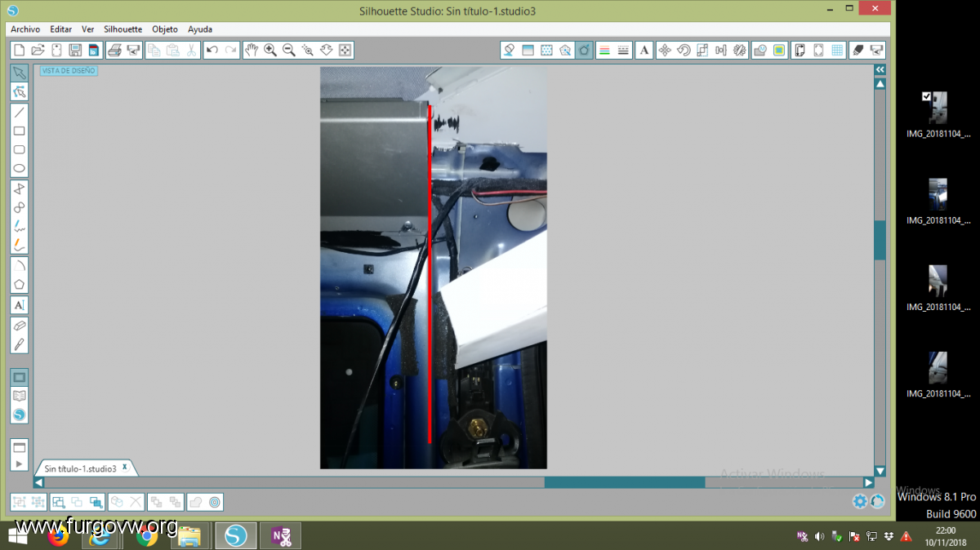980x550 pixels.
Task: Collapse the right panel with double chevron
Action: (x=880, y=70)
